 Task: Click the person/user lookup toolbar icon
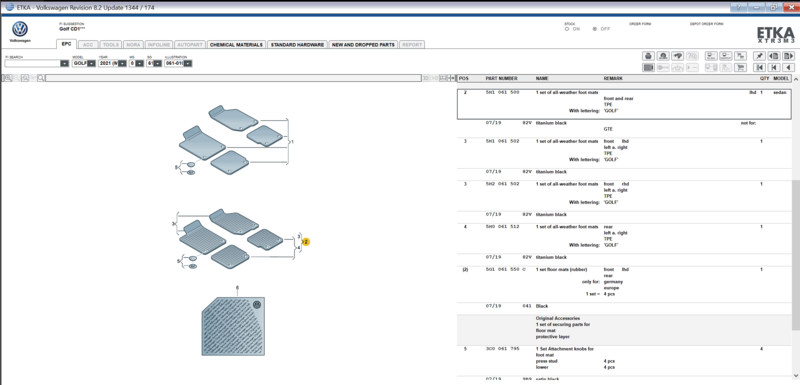coord(663,56)
